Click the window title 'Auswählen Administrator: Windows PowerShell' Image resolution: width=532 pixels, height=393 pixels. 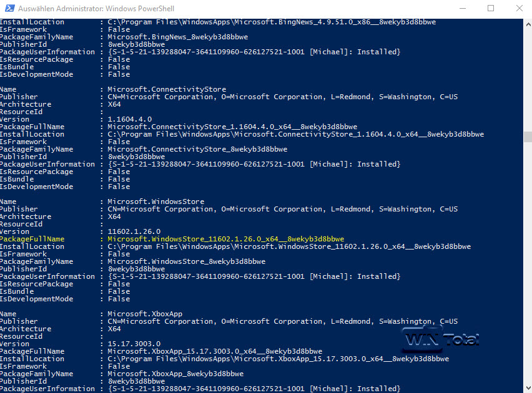[96, 9]
